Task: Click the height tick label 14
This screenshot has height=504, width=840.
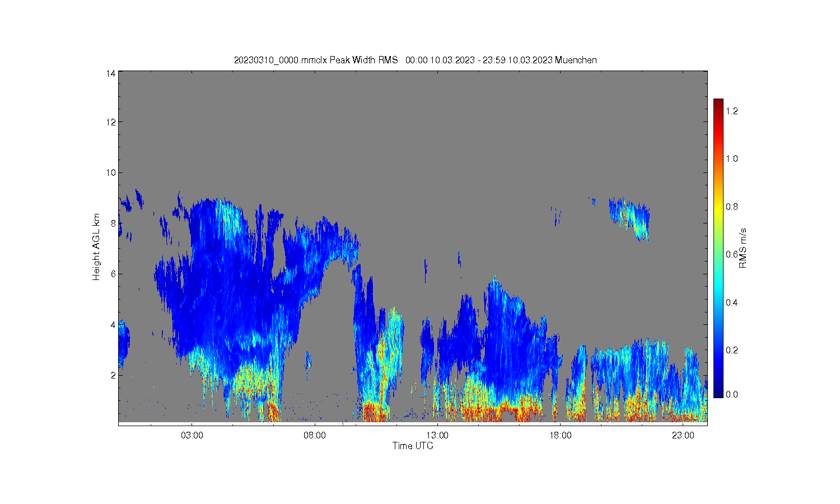Action: (111, 73)
